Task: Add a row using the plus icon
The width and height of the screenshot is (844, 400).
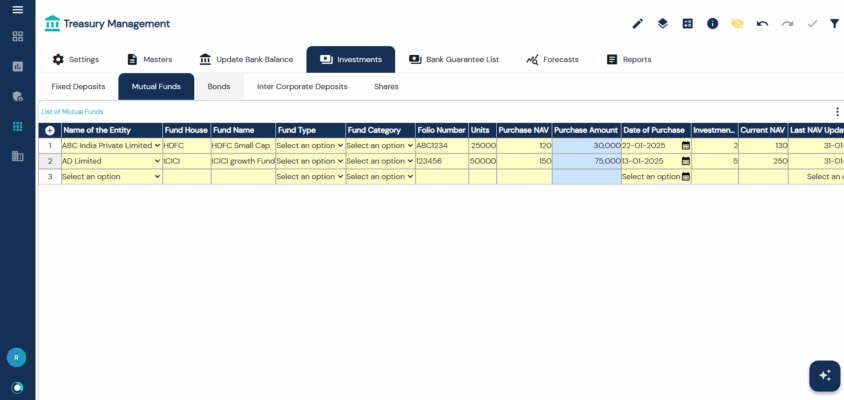Action: 50,130
